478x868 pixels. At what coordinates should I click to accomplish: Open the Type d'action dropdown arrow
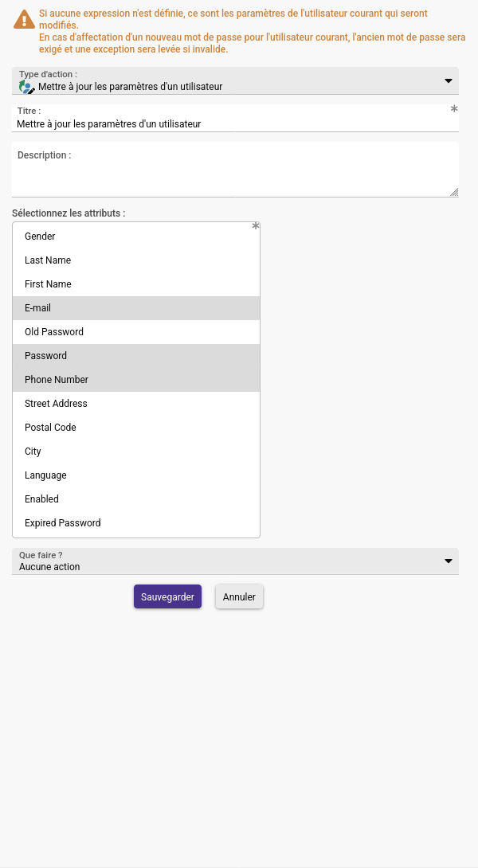tap(448, 81)
